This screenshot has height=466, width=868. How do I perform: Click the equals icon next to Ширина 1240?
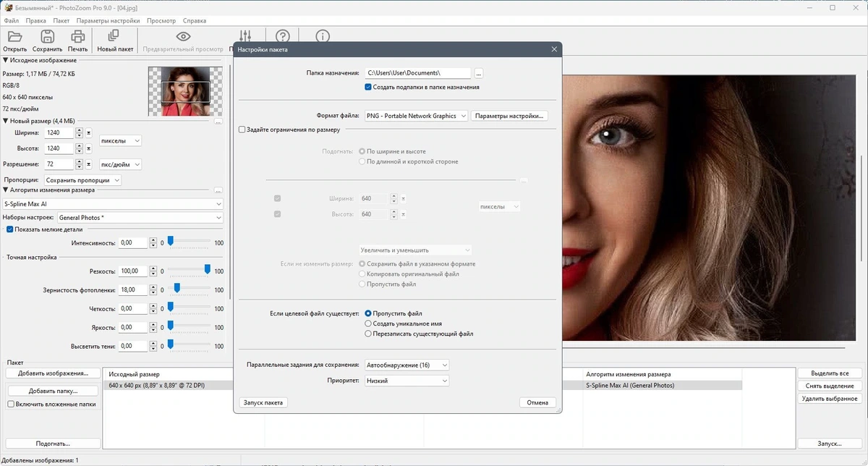(89, 133)
